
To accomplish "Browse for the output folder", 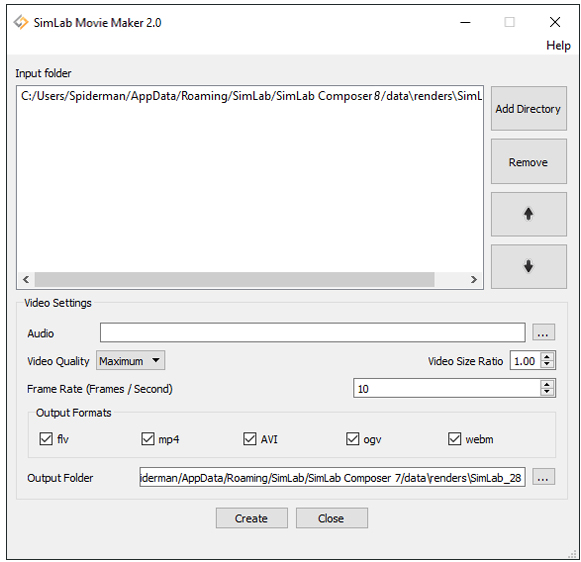I will click(543, 477).
